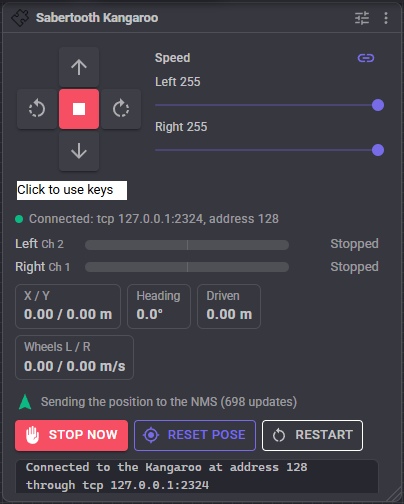Viewport: 404px width, 504px height.
Task: Click the RESET POSE button
Action: (x=195, y=435)
